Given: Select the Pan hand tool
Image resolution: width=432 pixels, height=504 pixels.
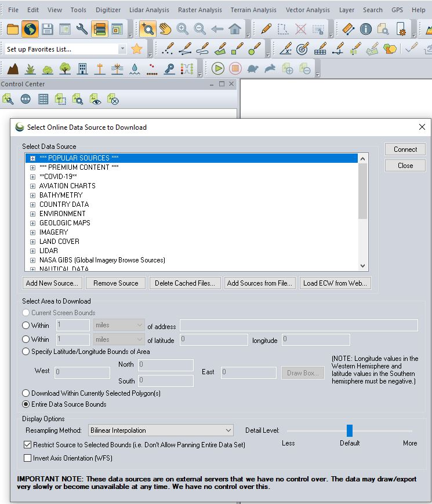Looking at the screenshot, I should point(165,29).
